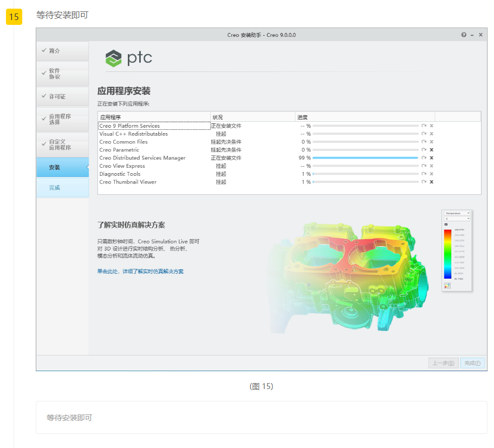Cancel the Creo Distributed Services Manager install
Viewport: 494px width, 448px height.
(432, 158)
